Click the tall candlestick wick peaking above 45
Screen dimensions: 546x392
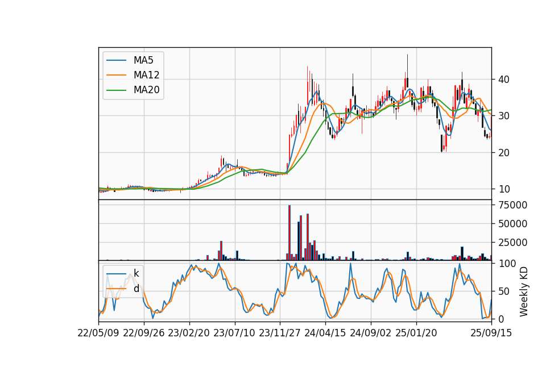coord(407,66)
